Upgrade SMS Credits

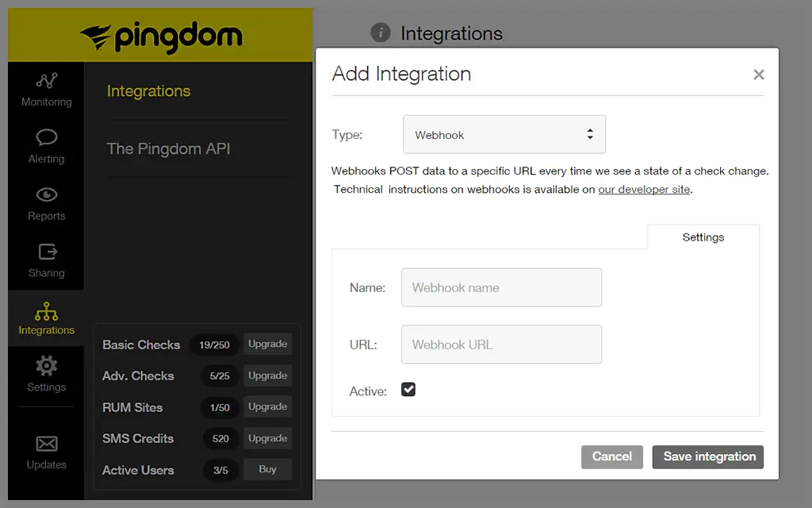[x=267, y=438]
